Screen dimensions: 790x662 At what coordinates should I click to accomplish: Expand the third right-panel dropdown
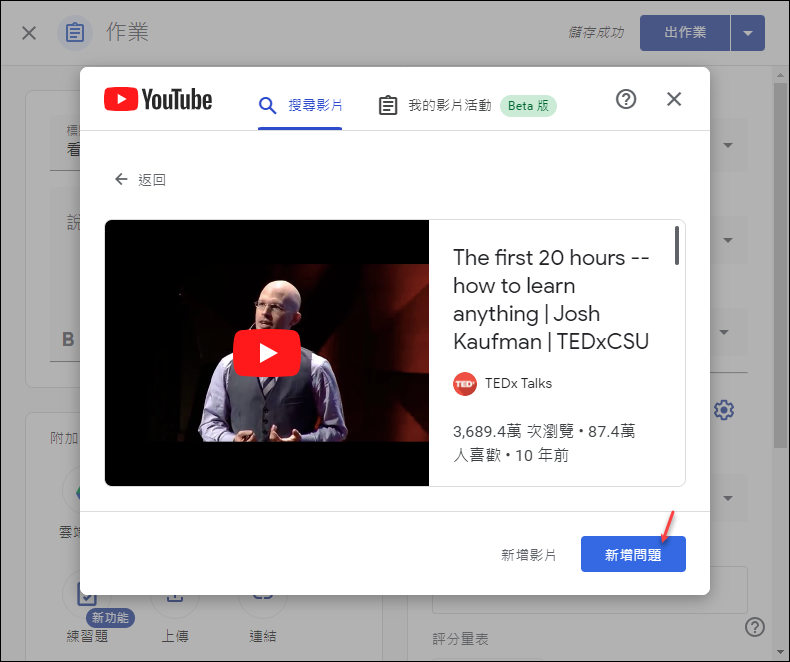724,333
